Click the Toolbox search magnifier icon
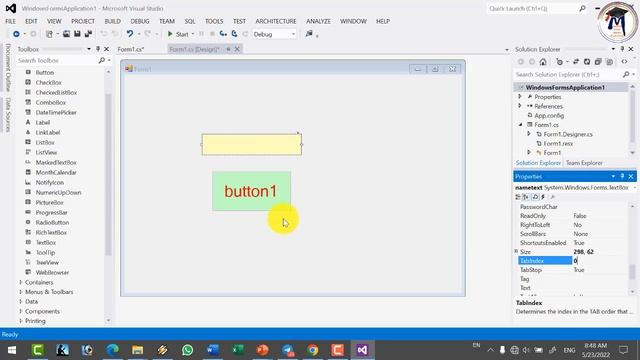 point(102,60)
